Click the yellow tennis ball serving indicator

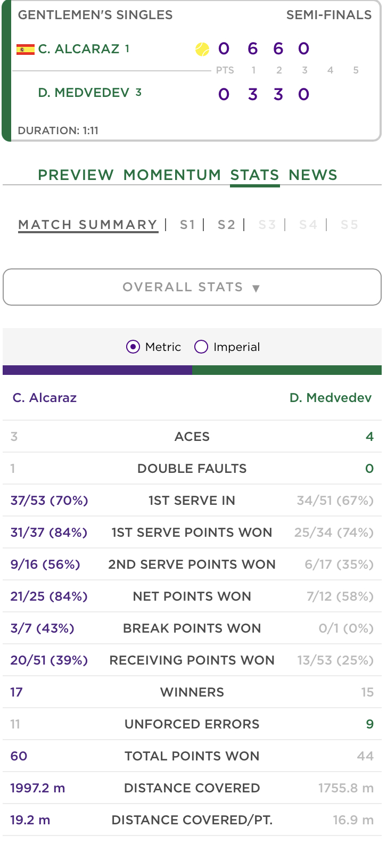pos(202,50)
